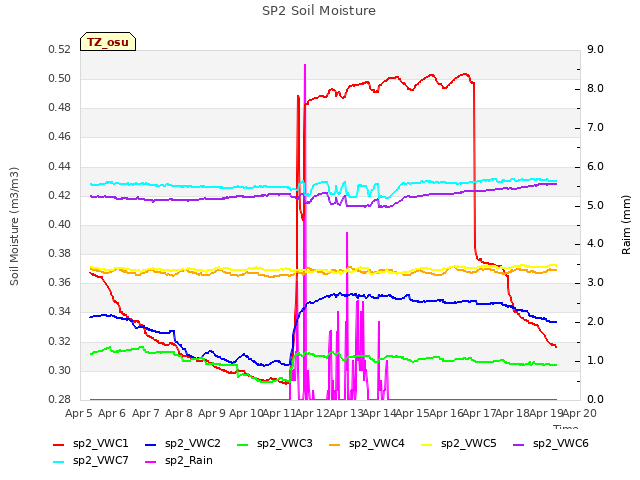Click the Apr 12 x-axis tick label
The height and width of the screenshot is (480, 640).
pos(312,413)
